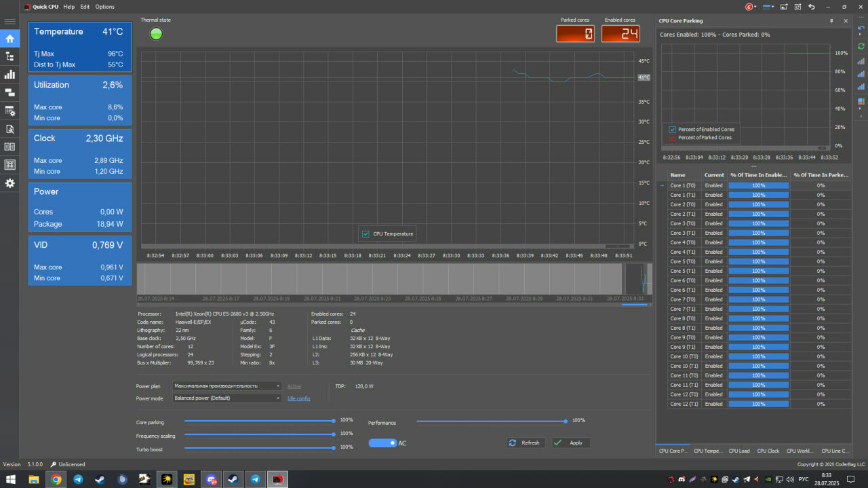Click the green thermal state indicator
Image resolution: width=868 pixels, height=488 pixels.
pyautogui.click(x=156, y=33)
